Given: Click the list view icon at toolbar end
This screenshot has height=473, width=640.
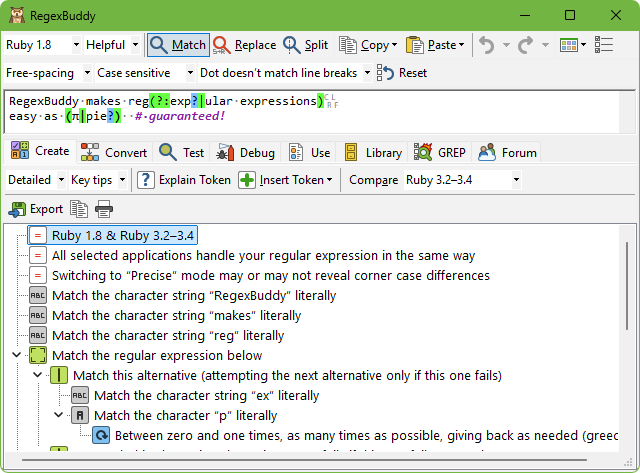Looking at the screenshot, I should click(x=604, y=45).
